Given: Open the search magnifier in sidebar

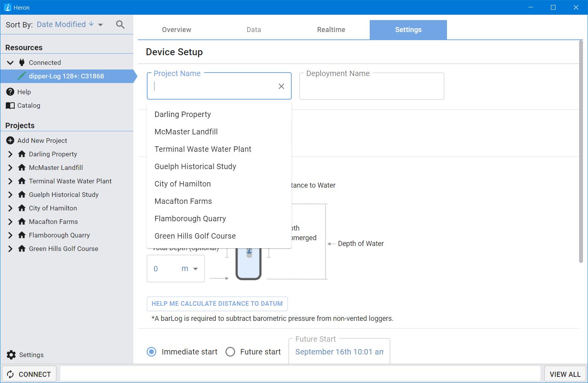Looking at the screenshot, I should click(x=120, y=25).
